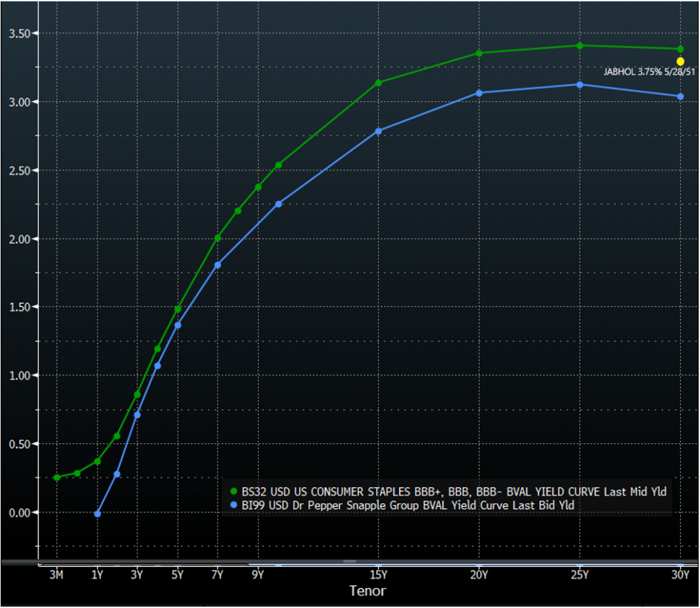Screen dimensions: 700x608
Task: Grab the center handle of the chart divider bar
Action: click(350, 562)
